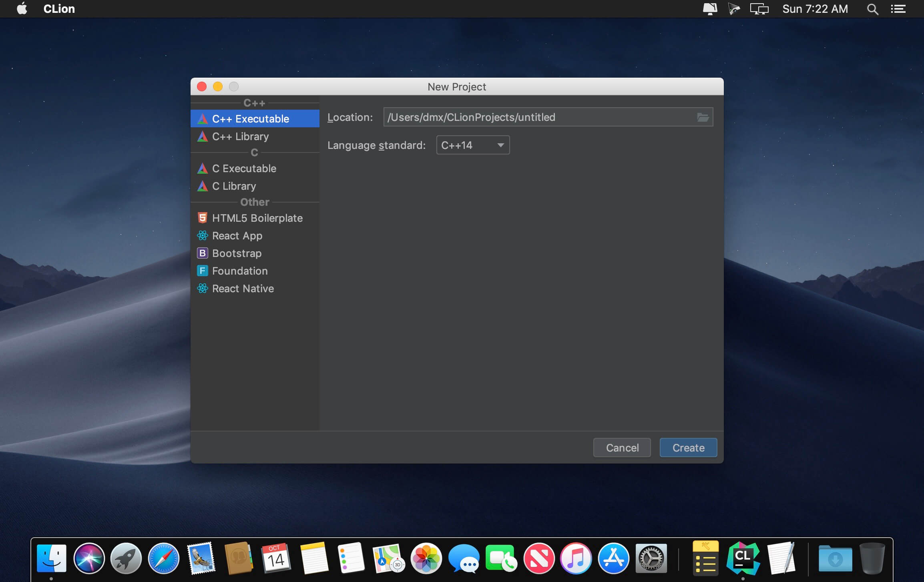Open Spotlight search from menu bar
The width and height of the screenshot is (924, 582).
(873, 9)
